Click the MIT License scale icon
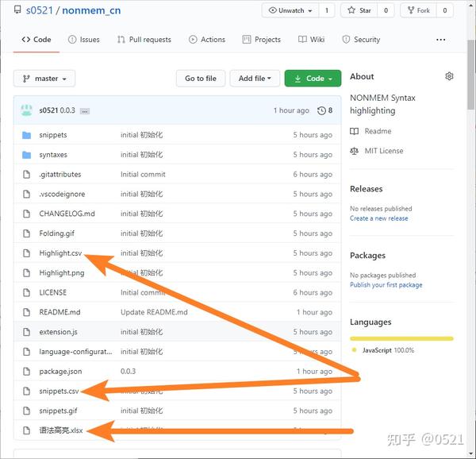This screenshot has width=476, height=459. [x=355, y=151]
